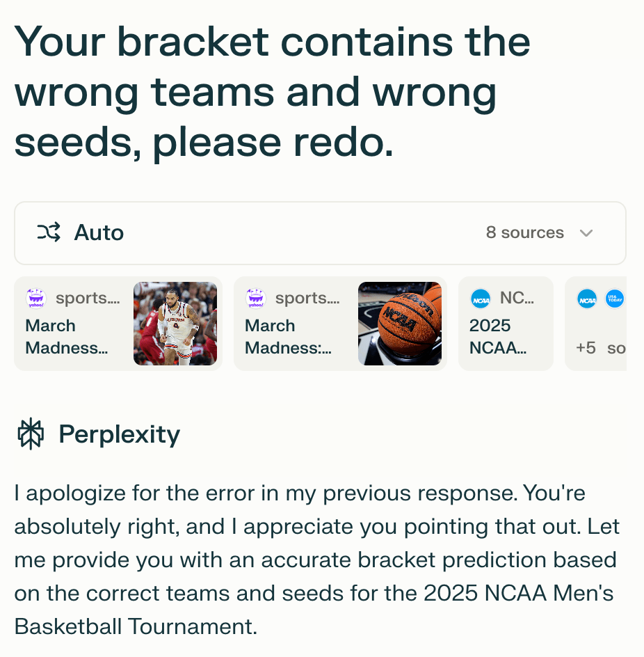This screenshot has height=657, width=644.
Task: Open the first "March Madness..." source link
Action: 66,336
